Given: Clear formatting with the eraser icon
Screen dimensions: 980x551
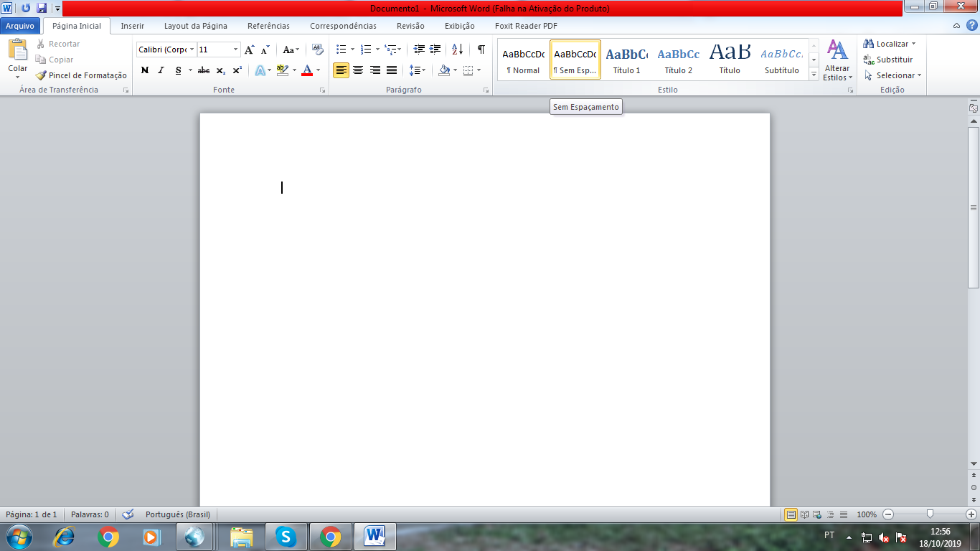Looking at the screenshot, I should (x=317, y=50).
